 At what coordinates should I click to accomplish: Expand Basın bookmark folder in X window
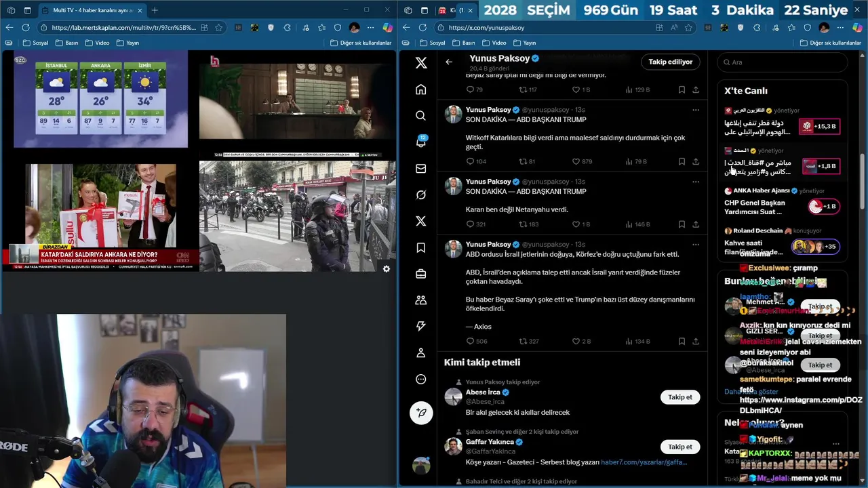pos(463,43)
